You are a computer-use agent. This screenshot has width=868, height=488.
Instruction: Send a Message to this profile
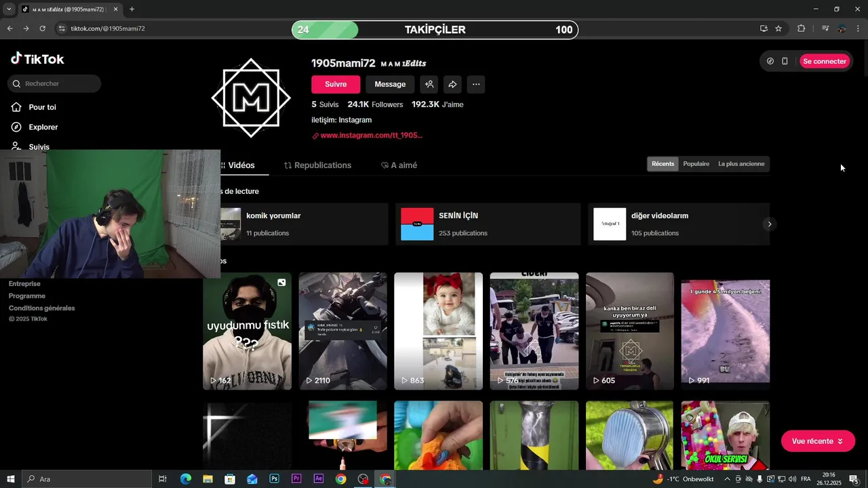point(390,84)
